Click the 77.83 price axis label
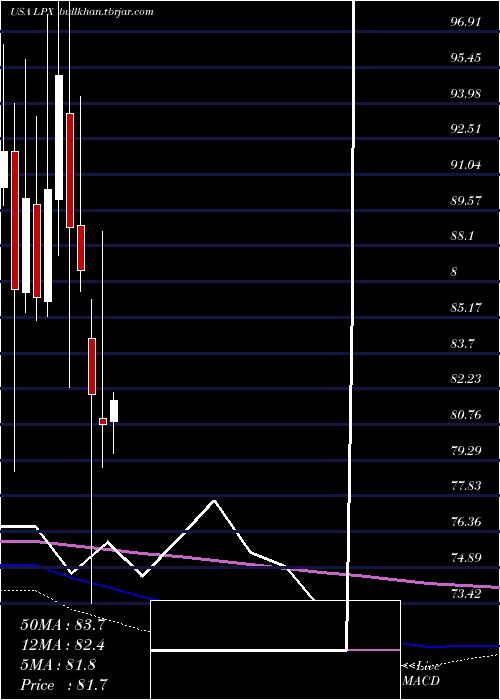This screenshot has width=500, height=700. click(x=466, y=486)
